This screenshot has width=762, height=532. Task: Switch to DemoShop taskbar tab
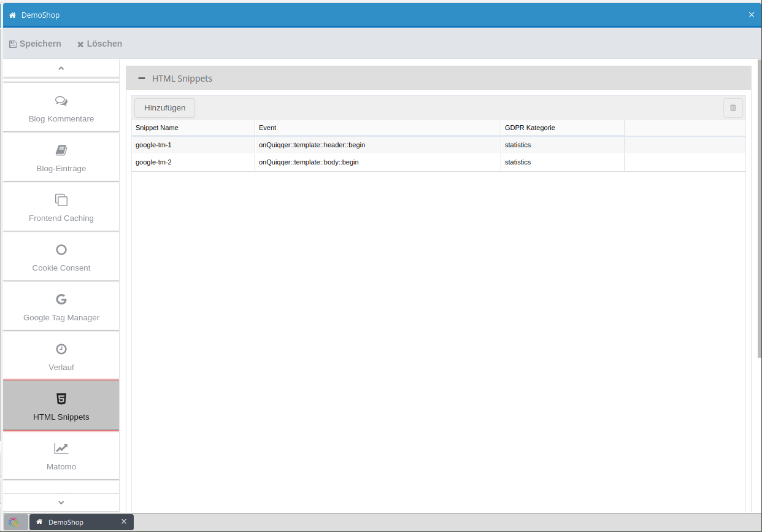coord(74,522)
